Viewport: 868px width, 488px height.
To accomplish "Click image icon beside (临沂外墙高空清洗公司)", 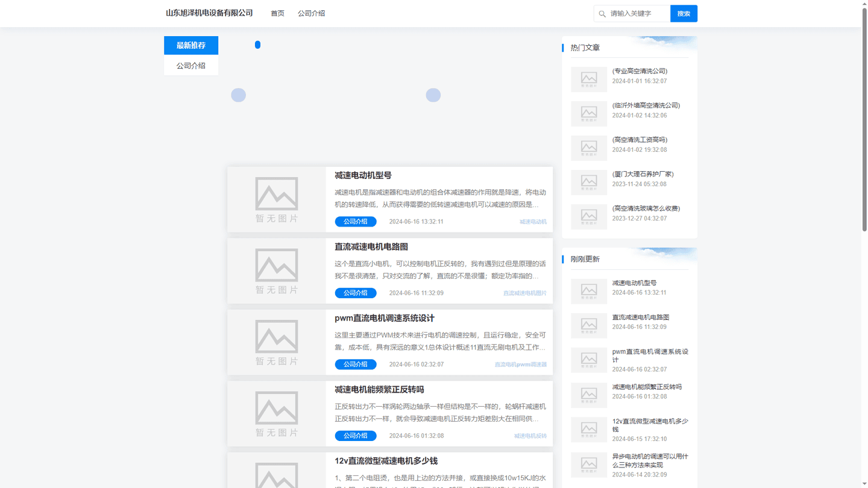I will pos(589,113).
